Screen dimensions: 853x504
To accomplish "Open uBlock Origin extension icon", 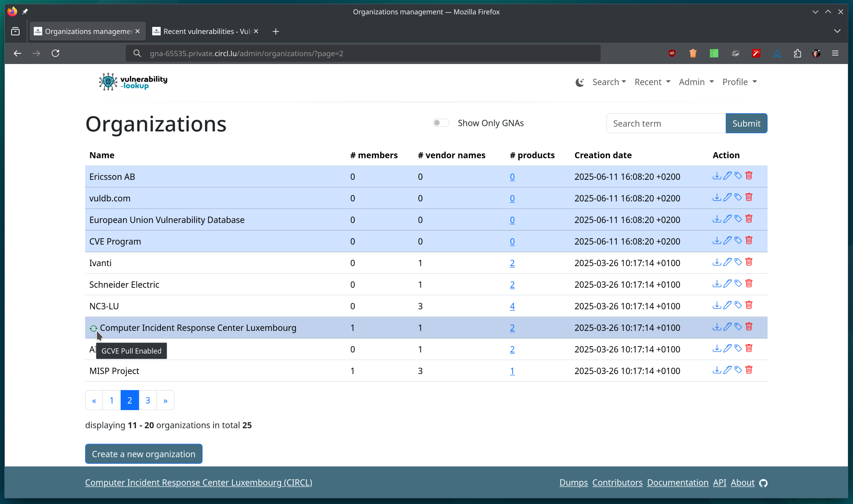I will coord(672,53).
